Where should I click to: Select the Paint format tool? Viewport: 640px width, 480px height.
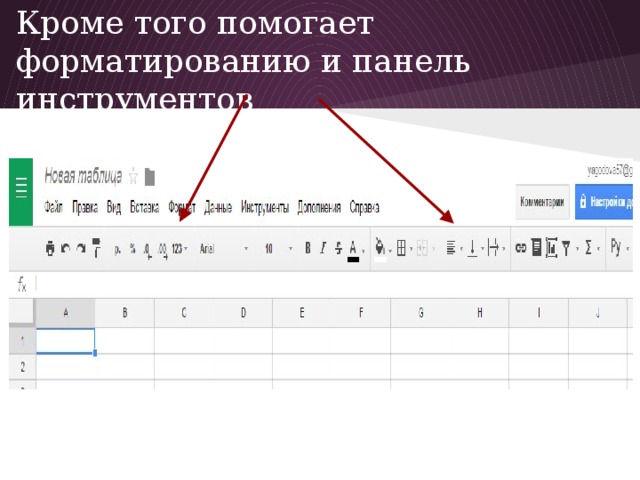tap(96, 248)
